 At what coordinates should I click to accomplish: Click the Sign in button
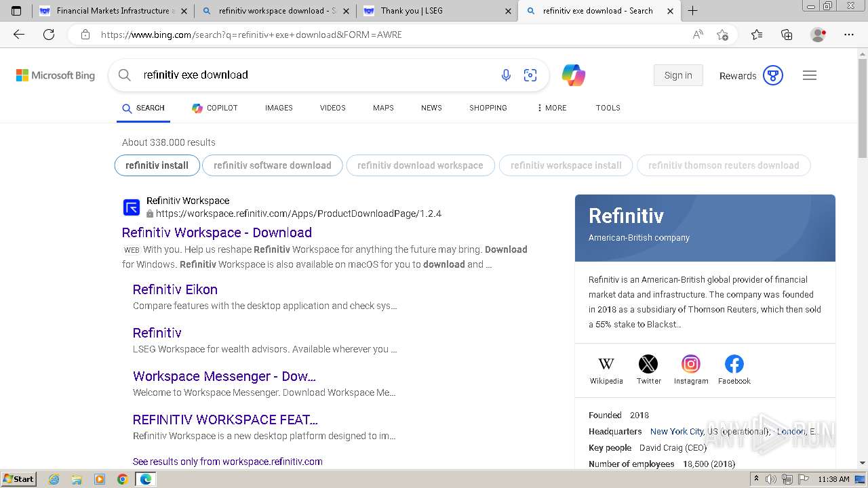point(678,75)
